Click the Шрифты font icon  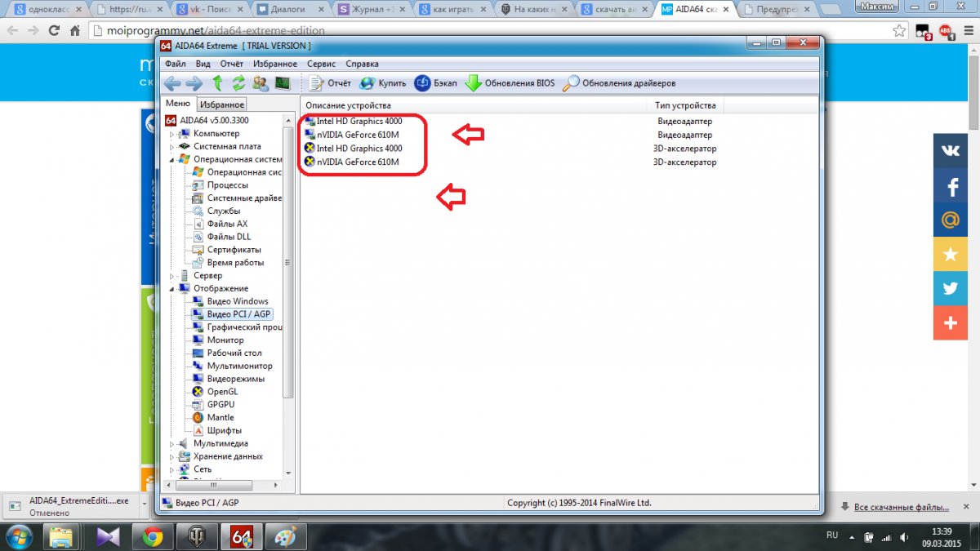point(198,430)
